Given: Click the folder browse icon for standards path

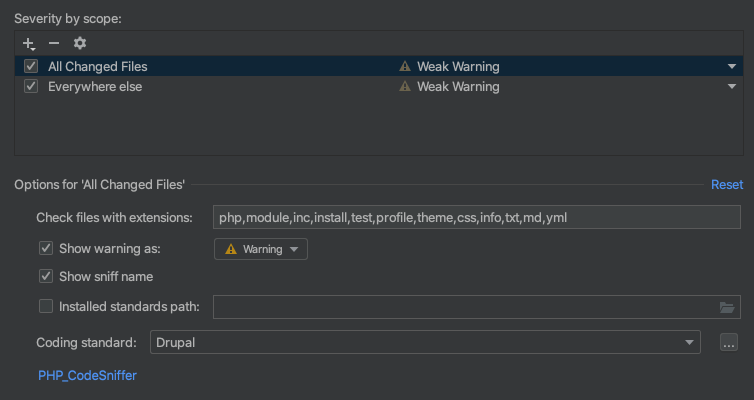Looking at the screenshot, I should [x=727, y=307].
